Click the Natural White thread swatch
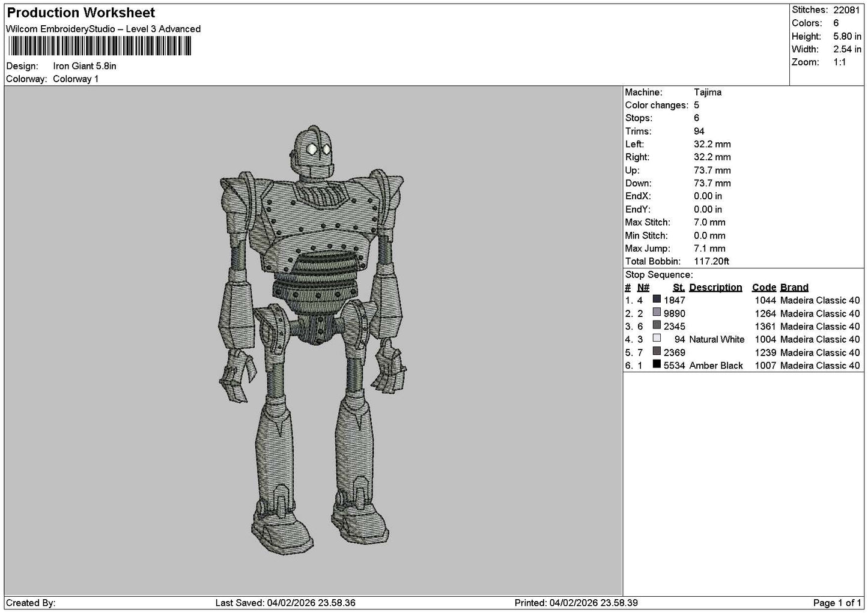The image size is (868, 613). pyautogui.click(x=657, y=339)
